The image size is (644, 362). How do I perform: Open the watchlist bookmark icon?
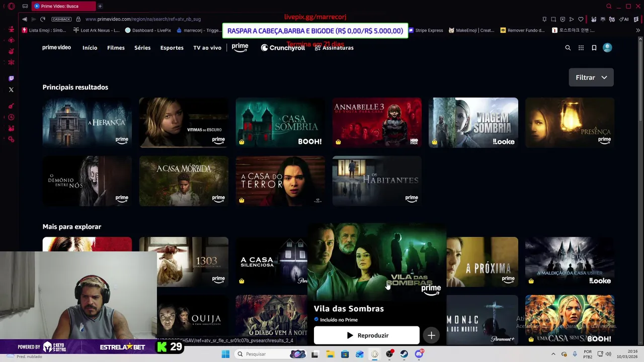594,48
